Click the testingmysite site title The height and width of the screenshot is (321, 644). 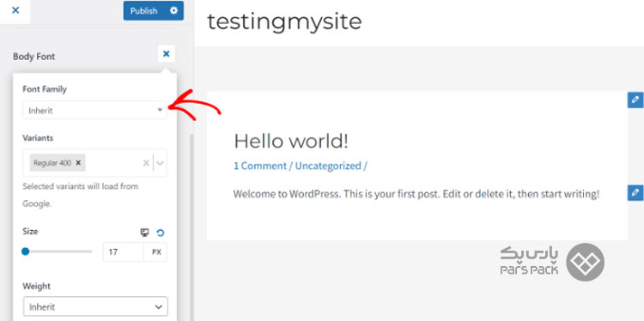[x=284, y=21]
